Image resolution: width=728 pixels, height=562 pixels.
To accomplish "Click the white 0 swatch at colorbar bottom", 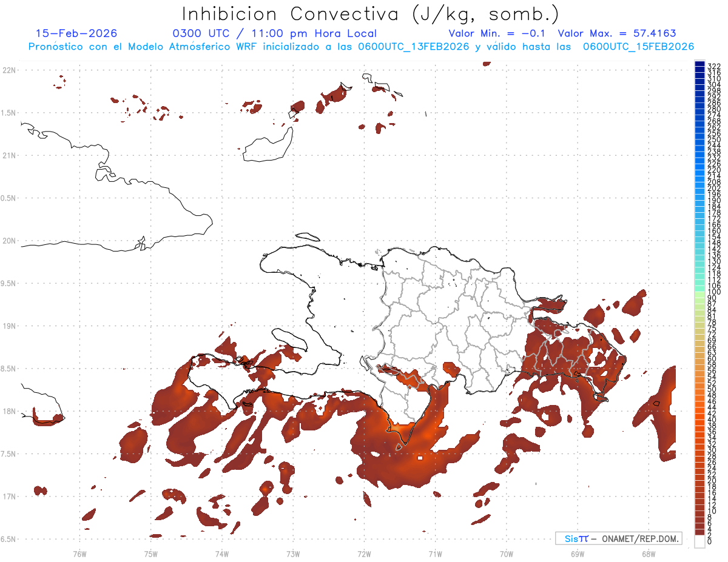I will 699,541.
